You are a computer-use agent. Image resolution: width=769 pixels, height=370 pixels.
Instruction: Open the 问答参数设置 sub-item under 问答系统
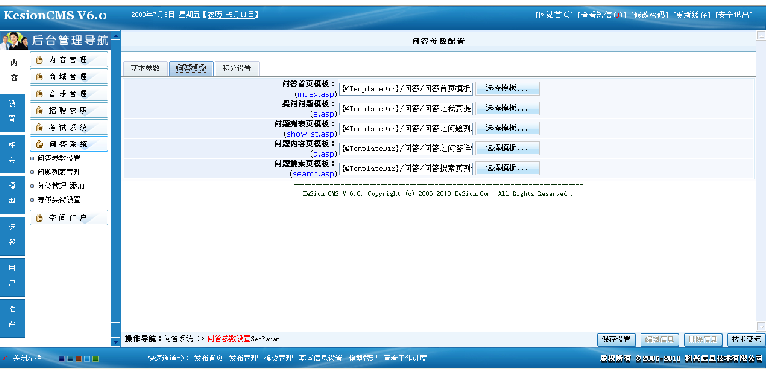pyautogui.click(x=59, y=158)
